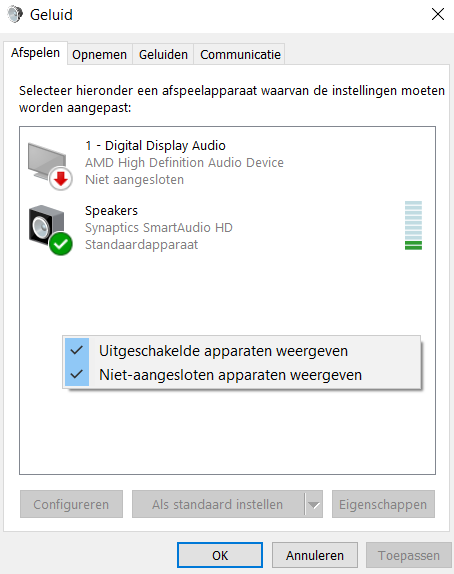Click the green checkmark badge on Speakers
The image size is (454, 574).
61,244
